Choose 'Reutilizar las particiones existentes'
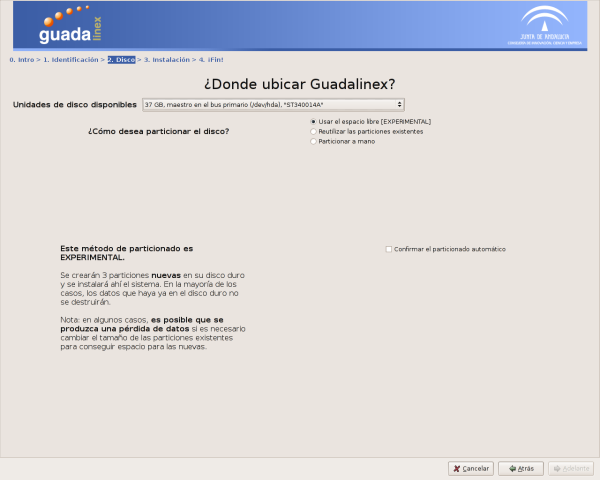The width and height of the screenshot is (600, 480). 314,131
